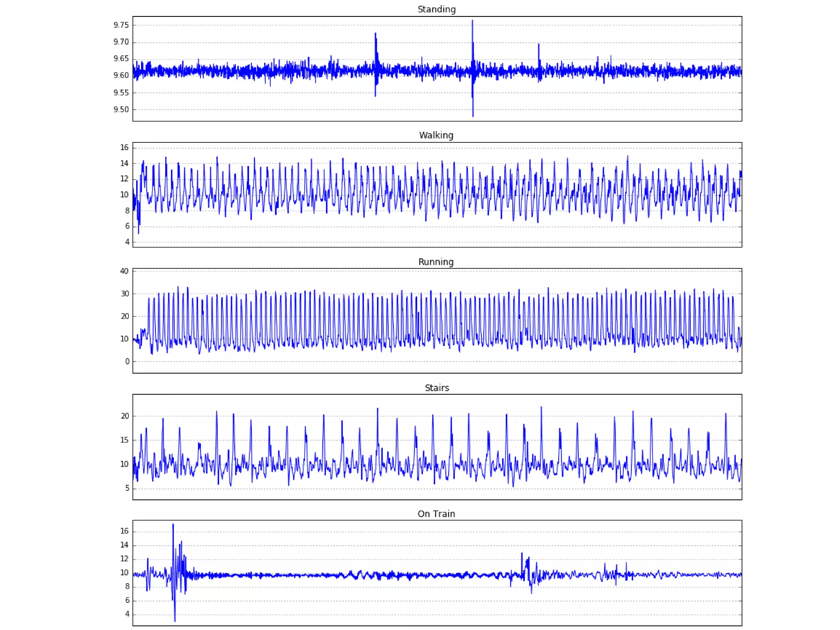840x630 pixels.
Task: Click the 15 label on Stairs axis
Action: point(124,440)
